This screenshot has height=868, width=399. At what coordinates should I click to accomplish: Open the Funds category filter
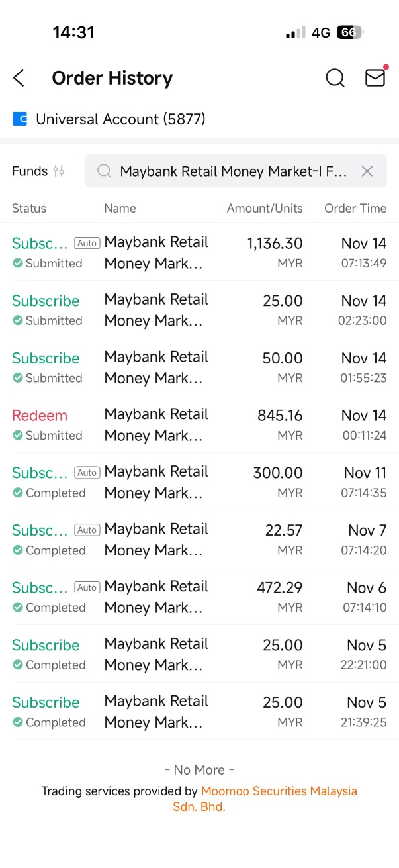click(30, 171)
